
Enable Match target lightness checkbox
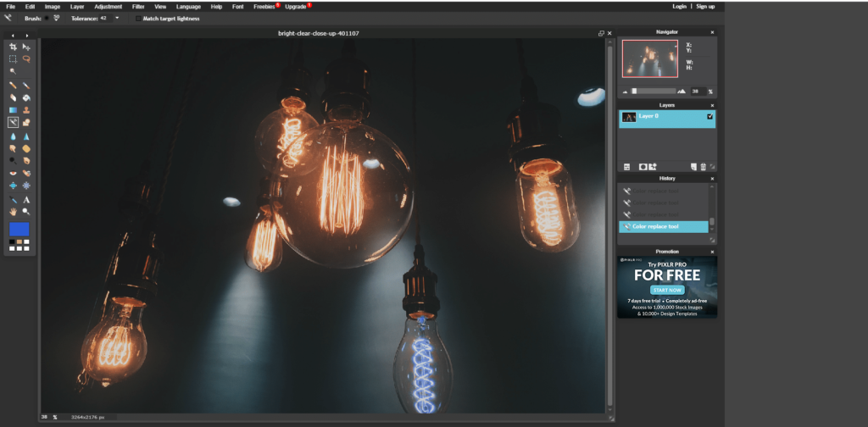[138, 19]
